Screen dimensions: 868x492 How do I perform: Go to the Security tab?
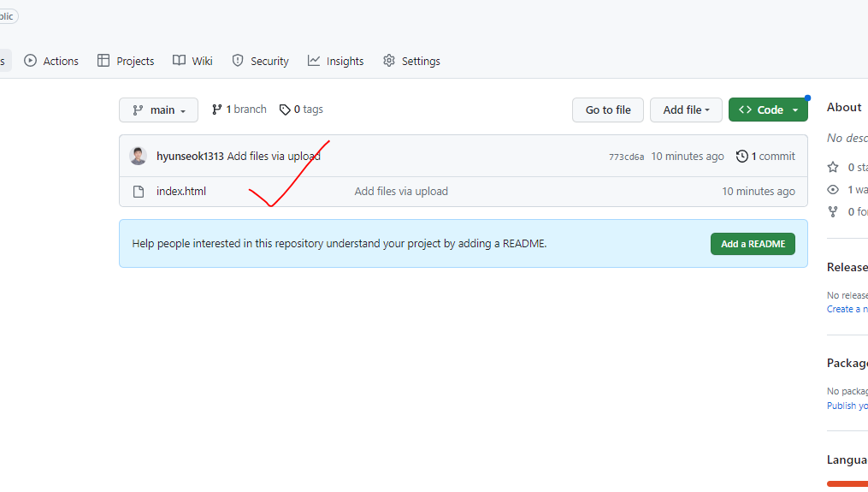tap(260, 61)
